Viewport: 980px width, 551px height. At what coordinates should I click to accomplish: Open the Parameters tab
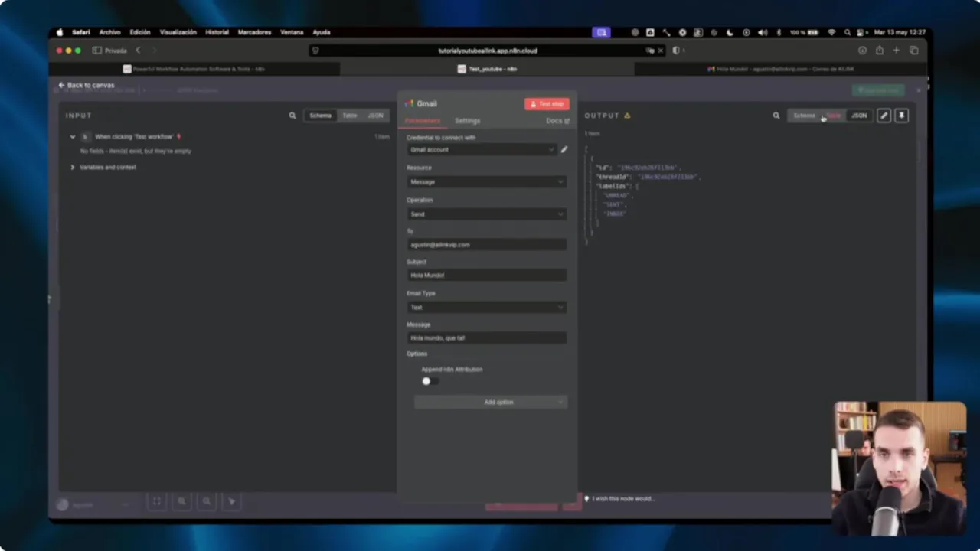(423, 121)
